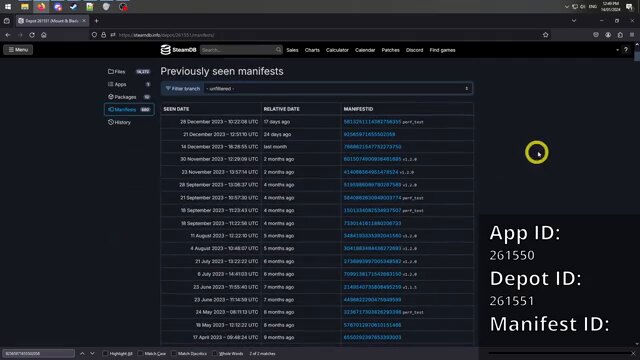Image resolution: width=640 pixels, height=360 pixels.
Task: Open Steam from the taskbar
Action: [73, 7]
